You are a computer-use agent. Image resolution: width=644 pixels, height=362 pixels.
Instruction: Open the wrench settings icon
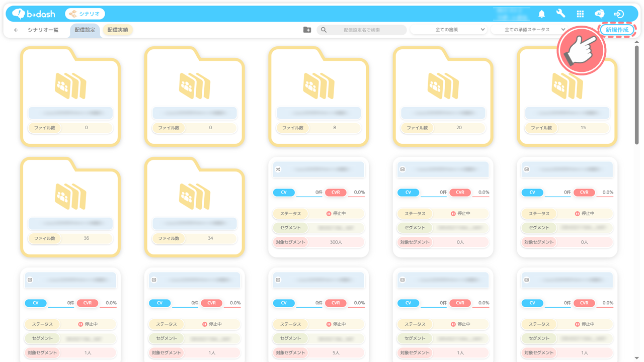560,14
